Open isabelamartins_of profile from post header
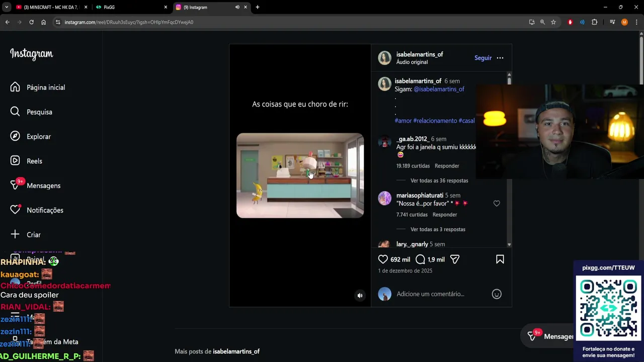The image size is (644, 362). [420, 54]
